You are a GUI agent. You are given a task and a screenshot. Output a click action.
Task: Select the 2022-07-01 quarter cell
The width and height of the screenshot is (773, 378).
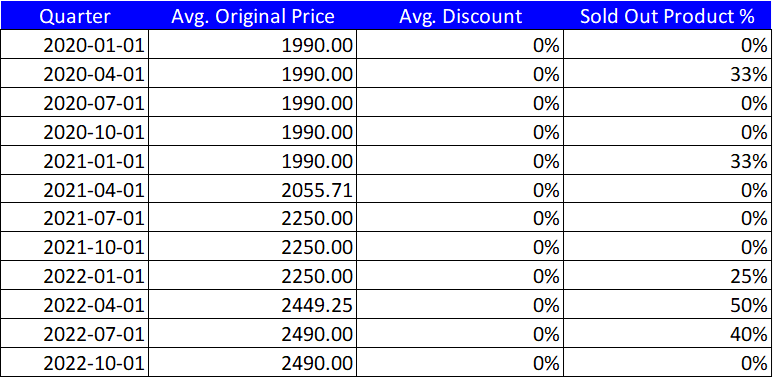click(x=74, y=334)
